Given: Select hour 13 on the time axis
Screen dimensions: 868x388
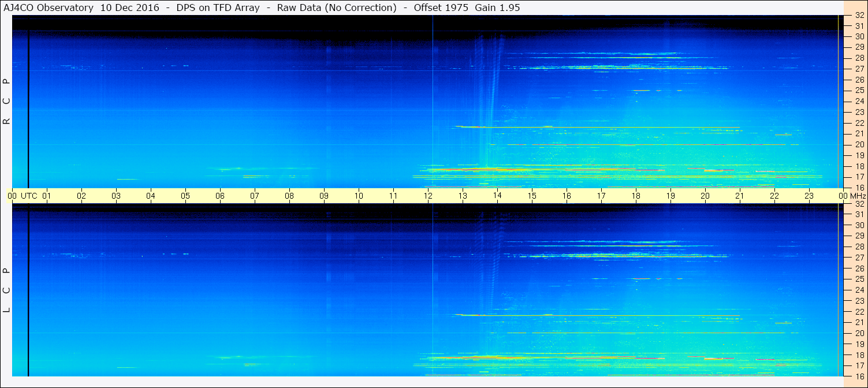Looking at the screenshot, I should click(x=463, y=196).
